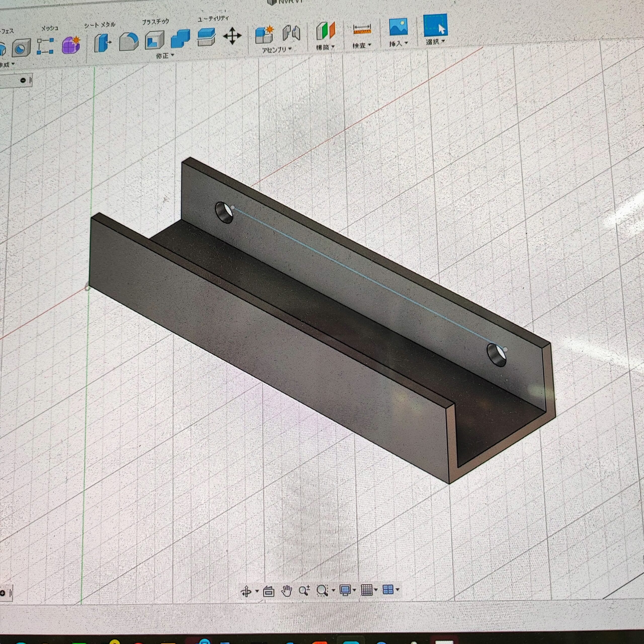Select the Hole tool icon

22,48
